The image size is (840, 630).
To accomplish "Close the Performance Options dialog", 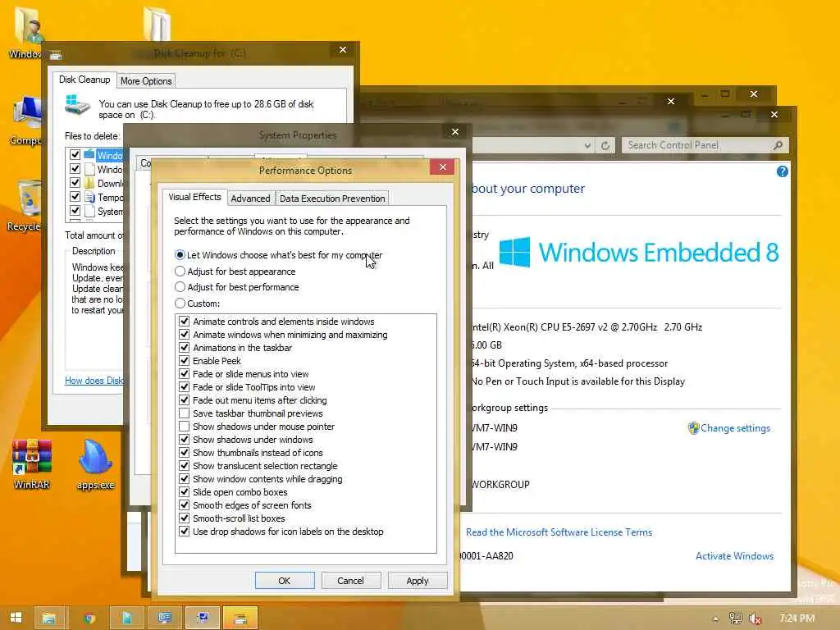I will [x=442, y=167].
